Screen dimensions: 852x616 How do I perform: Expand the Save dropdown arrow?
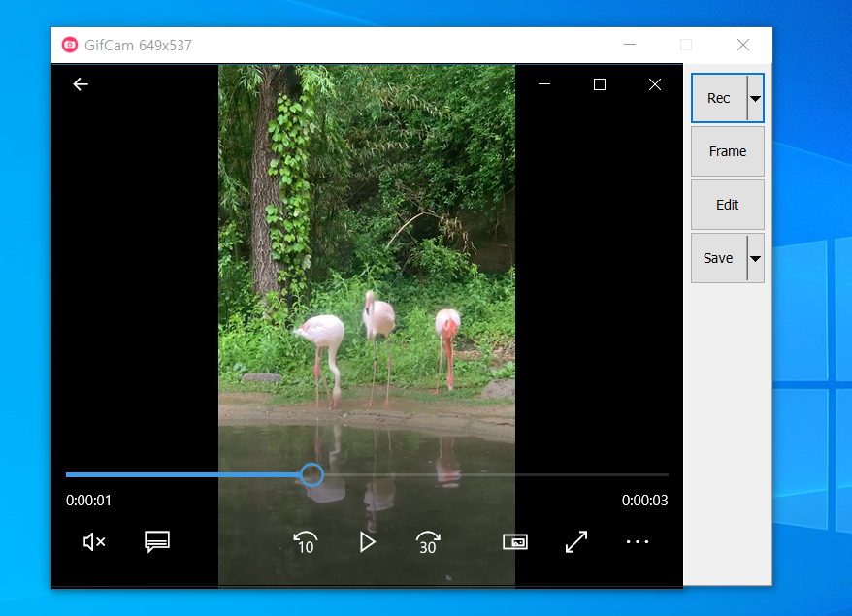(755, 258)
